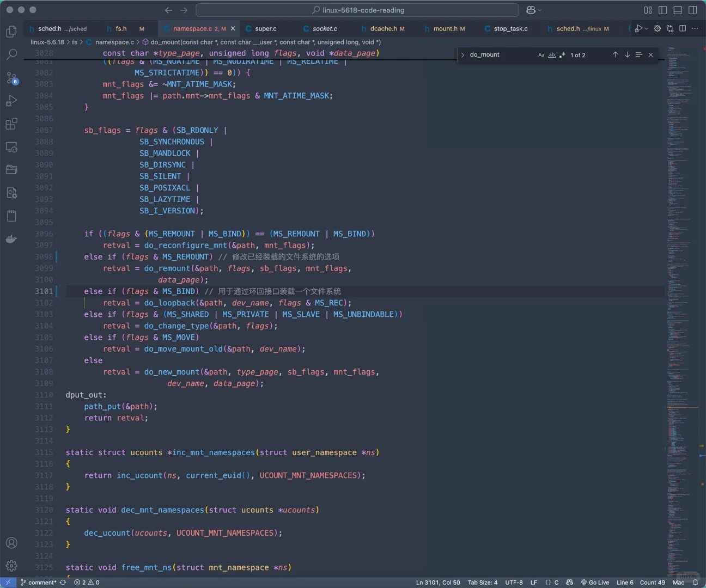Click the gear icon in editor toolbar
The height and width of the screenshot is (588, 706).
pos(658,29)
